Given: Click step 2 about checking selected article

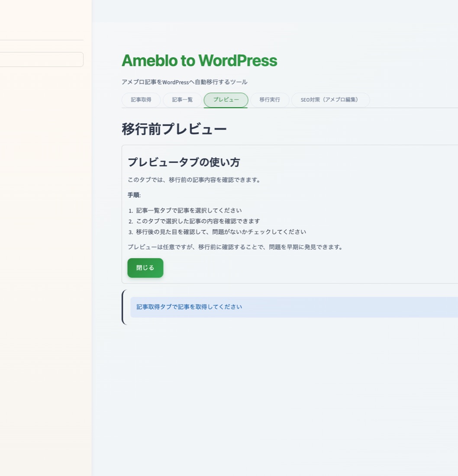Looking at the screenshot, I should coord(198,221).
